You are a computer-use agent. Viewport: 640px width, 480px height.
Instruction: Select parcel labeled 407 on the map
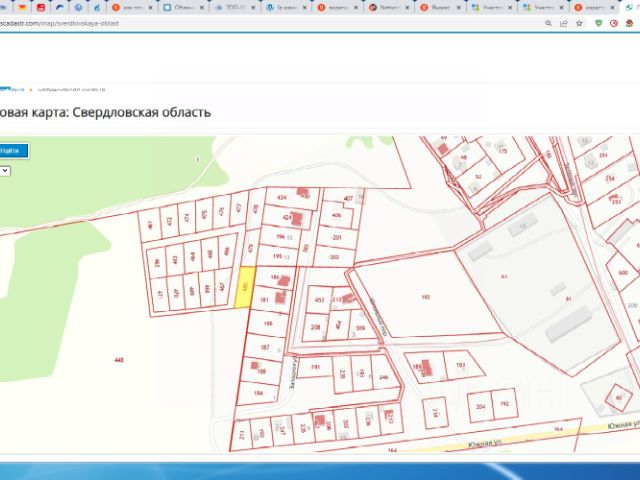pos(349,198)
